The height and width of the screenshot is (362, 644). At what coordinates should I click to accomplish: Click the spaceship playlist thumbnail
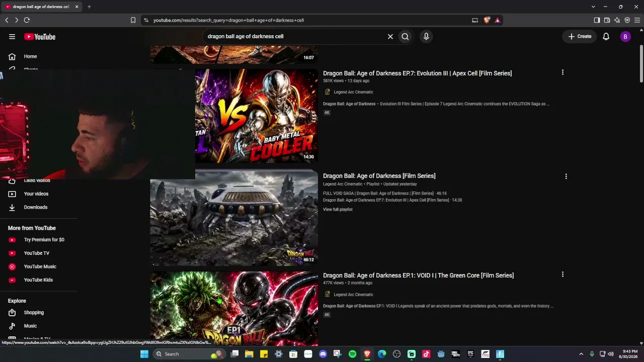[234, 218]
